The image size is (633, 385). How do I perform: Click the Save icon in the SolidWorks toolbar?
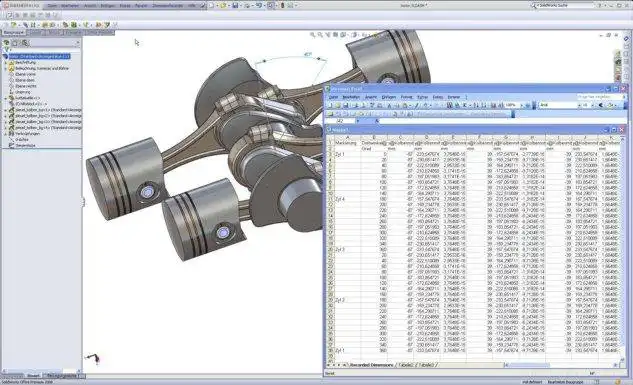[x=235, y=6]
